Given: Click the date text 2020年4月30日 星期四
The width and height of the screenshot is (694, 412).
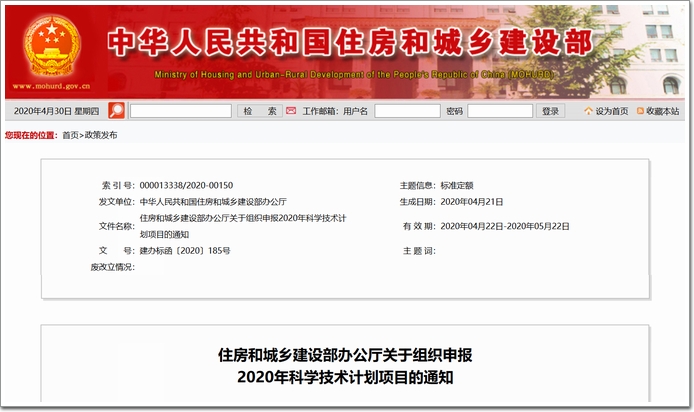Looking at the screenshot, I should click(x=56, y=111).
